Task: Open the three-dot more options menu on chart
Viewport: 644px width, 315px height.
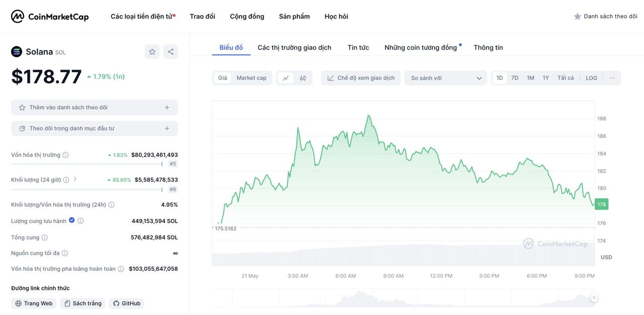Action: 612,78
